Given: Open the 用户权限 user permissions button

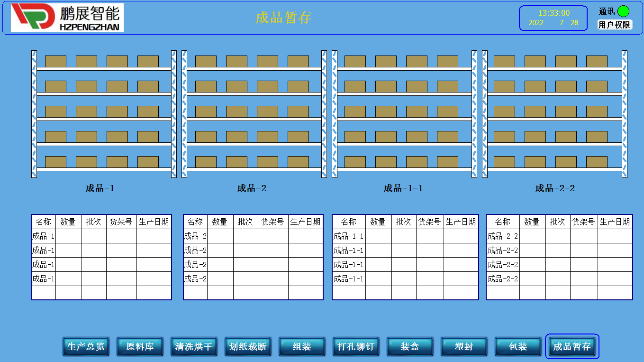Looking at the screenshot, I should tap(615, 25).
